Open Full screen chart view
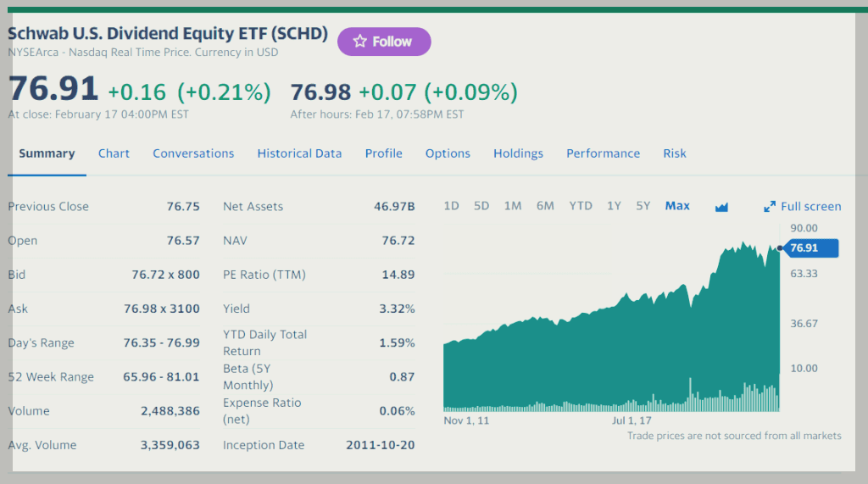The width and height of the screenshot is (868, 484). [x=802, y=207]
